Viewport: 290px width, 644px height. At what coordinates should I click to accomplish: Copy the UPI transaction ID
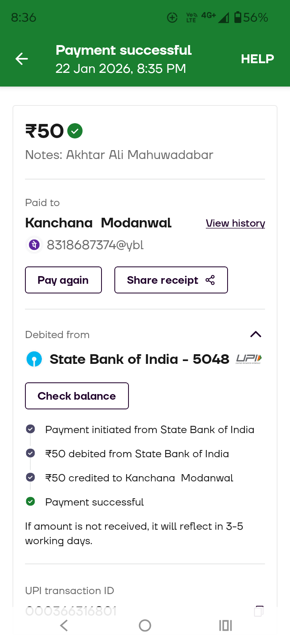259,611
